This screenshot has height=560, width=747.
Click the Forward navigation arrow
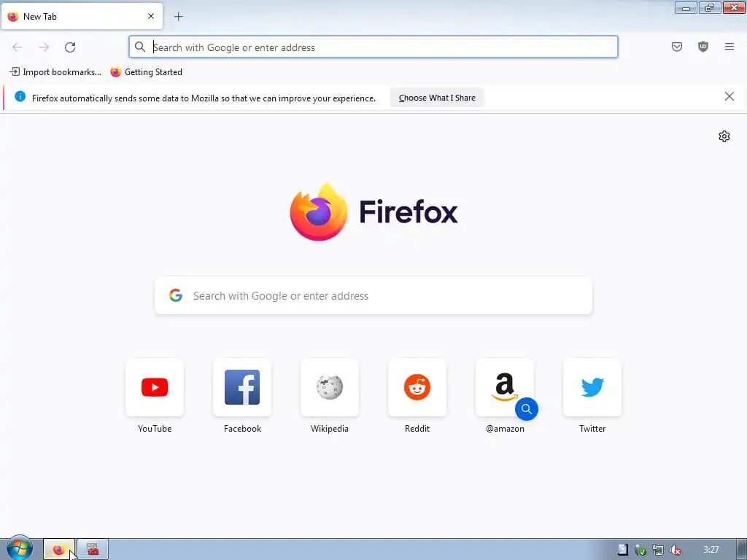[x=44, y=47]
